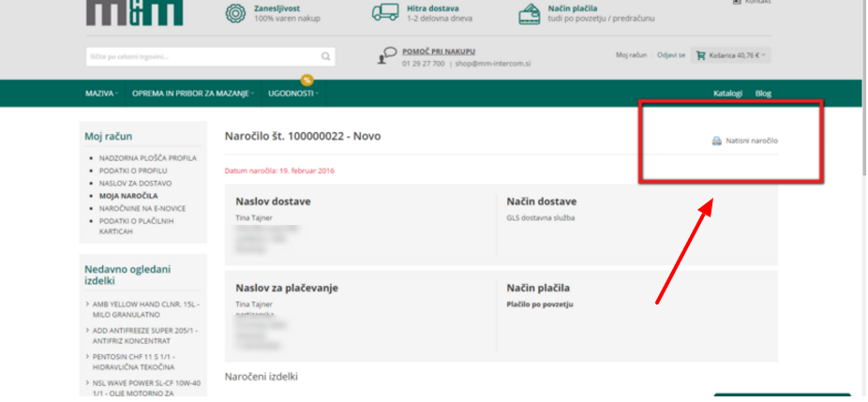Screen dimensions: 868x402
Task: Go to Katalogi in navigation bar
Action: (x=727, y=94)
